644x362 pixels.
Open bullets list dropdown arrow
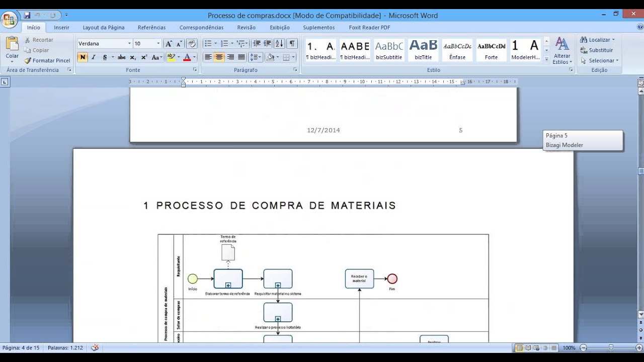(215, 44)
